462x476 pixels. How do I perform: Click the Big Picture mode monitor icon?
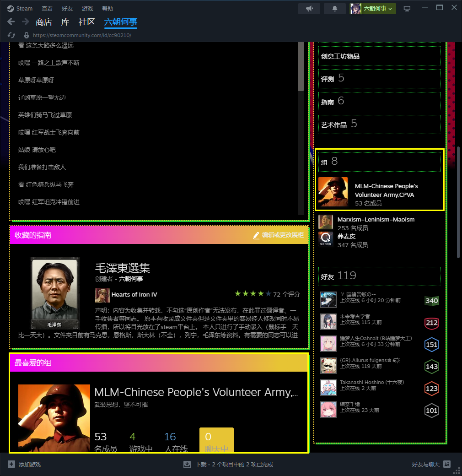tap(407, 9)
